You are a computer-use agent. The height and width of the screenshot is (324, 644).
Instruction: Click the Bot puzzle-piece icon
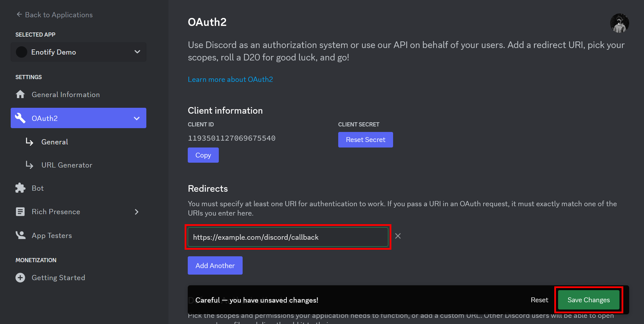click(20, 188)
